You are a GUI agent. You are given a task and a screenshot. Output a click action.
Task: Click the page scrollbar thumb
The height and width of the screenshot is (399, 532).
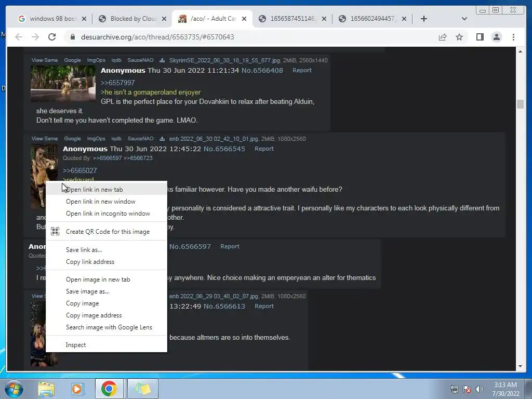(520, 104)
